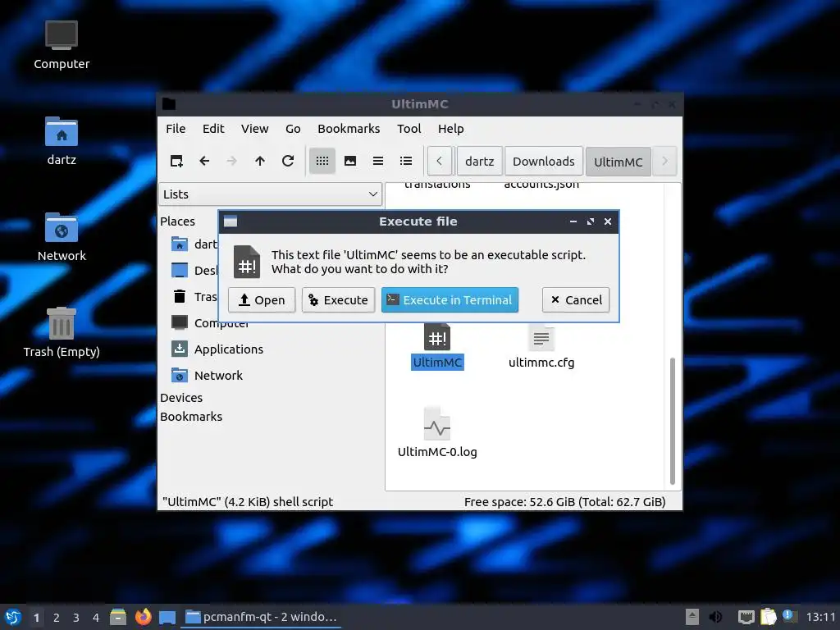Open the volume control tray icon
This screenshot has width=840, height=630.
(x=715, y=617)
